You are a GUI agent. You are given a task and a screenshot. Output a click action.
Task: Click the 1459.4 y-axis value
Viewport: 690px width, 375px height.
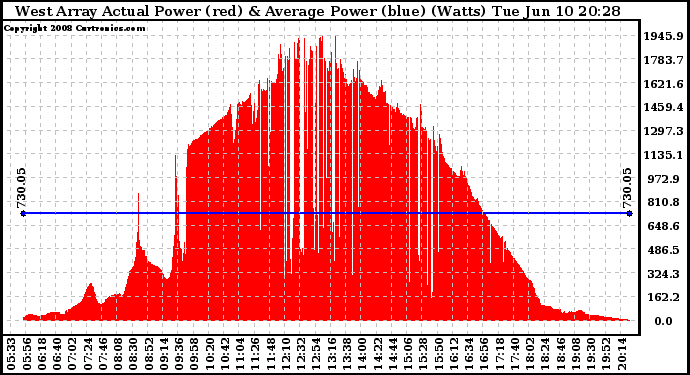pyautogui.click(x=664, y=107)
